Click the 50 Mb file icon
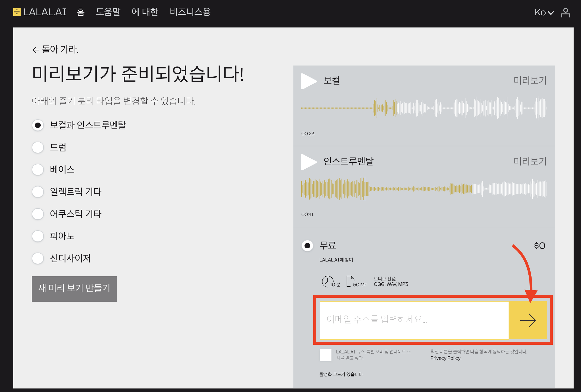Screen dimensions: 581x392 click(x=350, y=281)
